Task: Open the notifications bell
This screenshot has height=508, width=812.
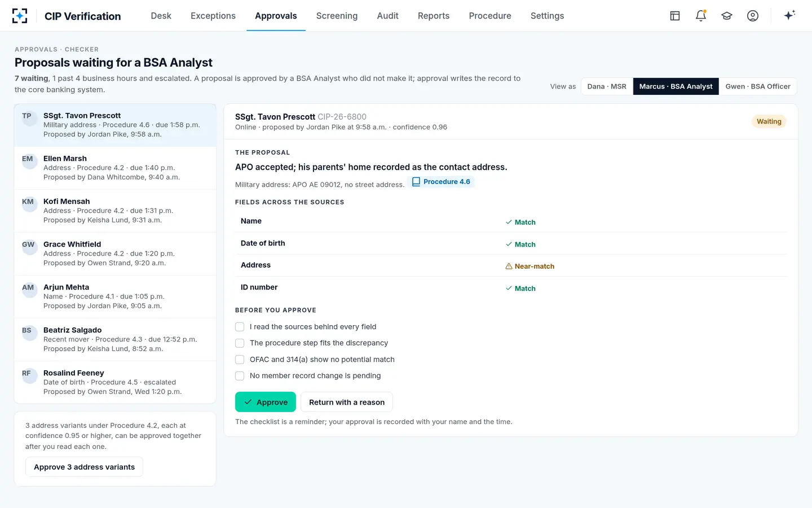Action: tap(701, 16)
